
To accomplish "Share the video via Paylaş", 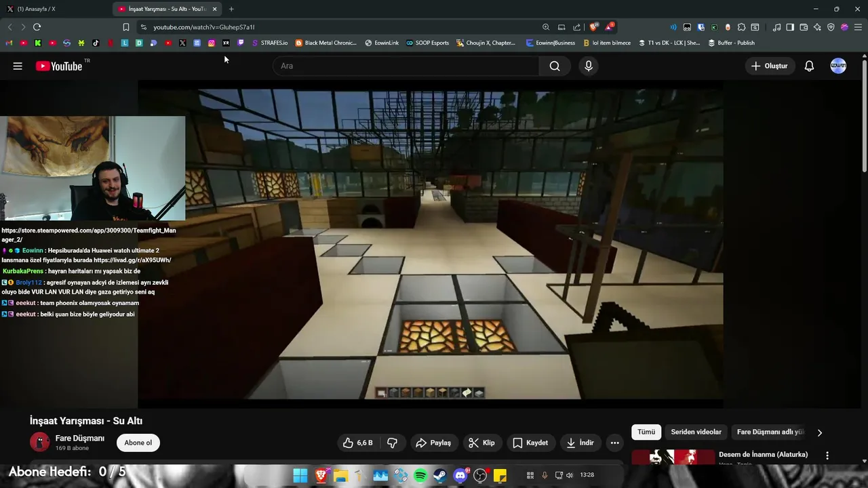I will coord(433,443).
